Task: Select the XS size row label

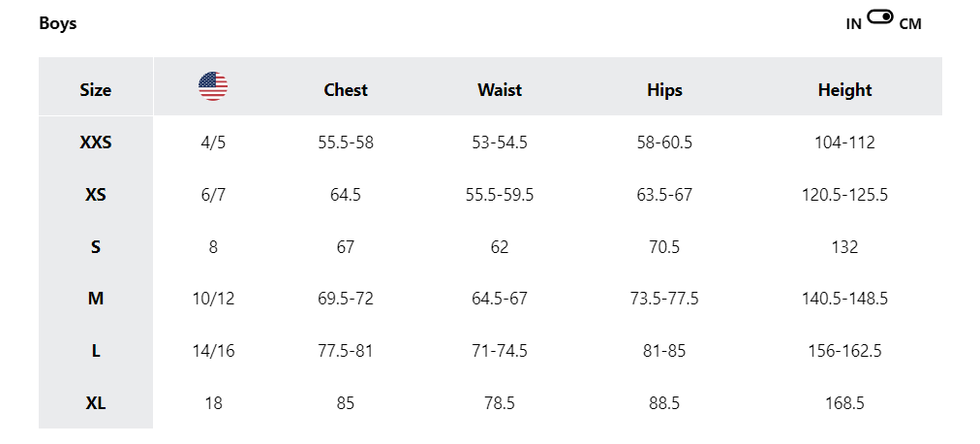Action: click(x=95, y=195)
